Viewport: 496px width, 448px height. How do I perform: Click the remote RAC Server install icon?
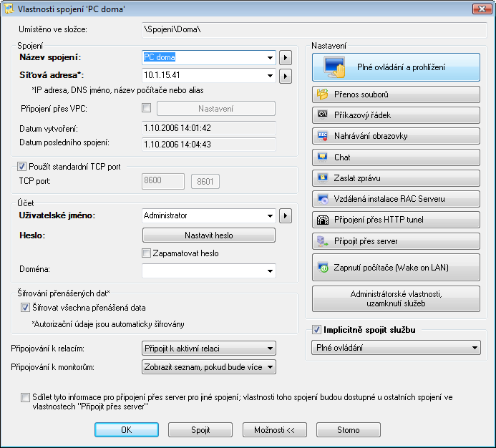tap(323, 199)
